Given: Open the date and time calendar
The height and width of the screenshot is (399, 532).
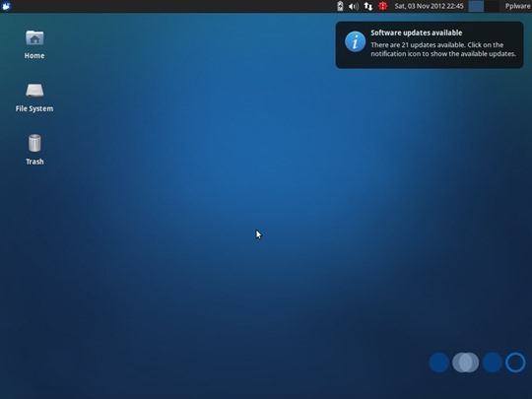Looking at the screenshot, I should pos(429,6).
